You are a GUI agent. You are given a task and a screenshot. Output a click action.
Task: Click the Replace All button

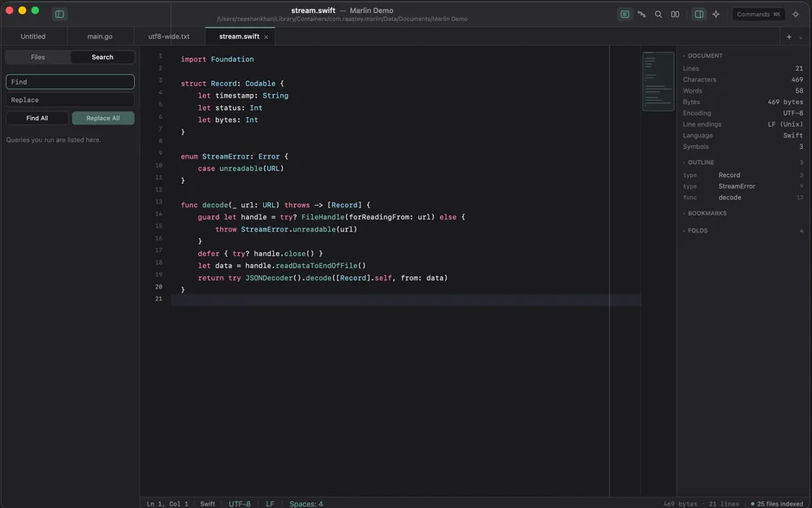point(103,118)
